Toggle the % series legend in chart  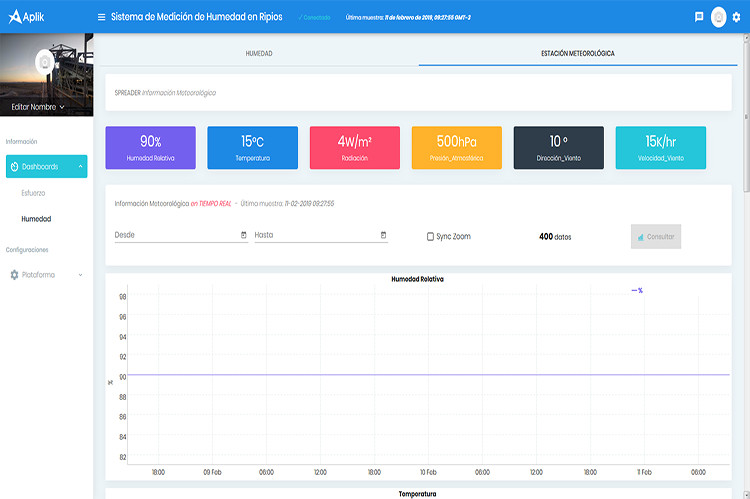[636, 290]
